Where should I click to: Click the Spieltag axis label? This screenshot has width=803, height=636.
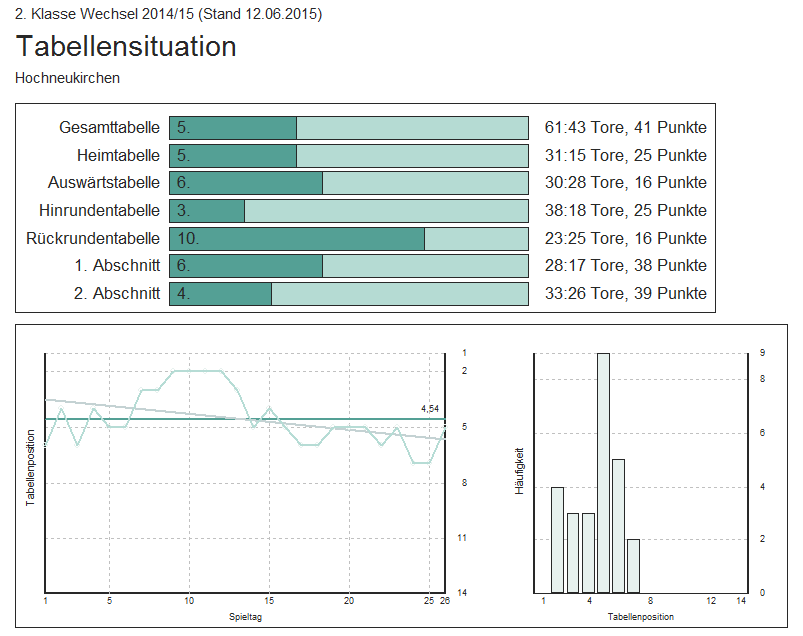pos(245,618)
